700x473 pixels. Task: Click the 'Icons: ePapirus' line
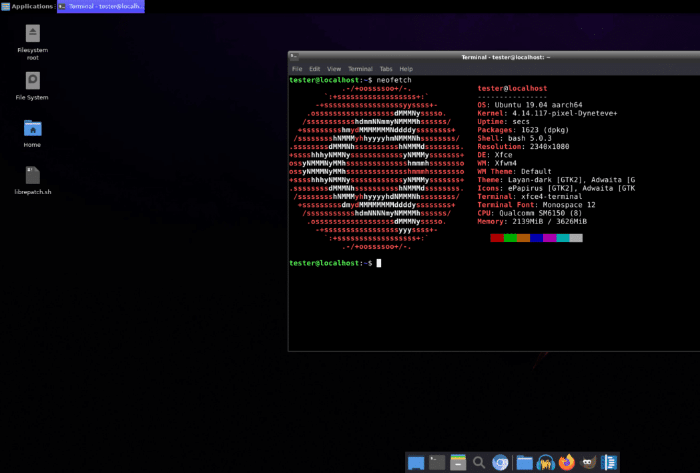556,188
